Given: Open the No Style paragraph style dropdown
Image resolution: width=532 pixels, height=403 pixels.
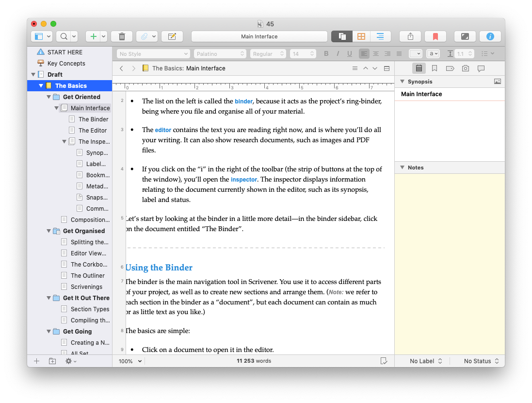Looking at the screenshot, I should [x=153, y=54].
